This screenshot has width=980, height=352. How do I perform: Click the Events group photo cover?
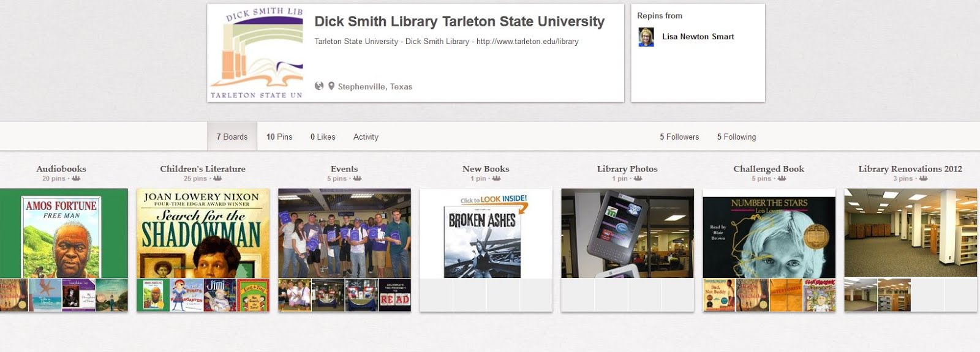tap(344, 233)
